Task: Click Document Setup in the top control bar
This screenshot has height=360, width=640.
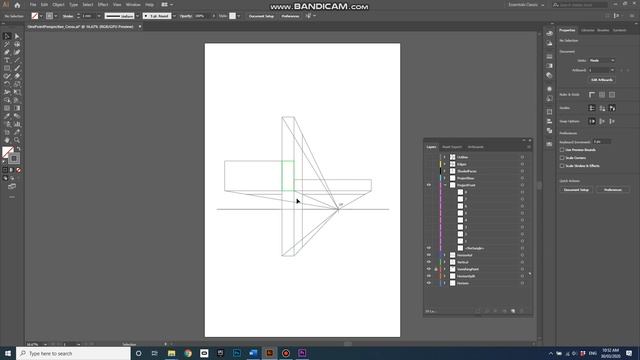Action: 261,16
